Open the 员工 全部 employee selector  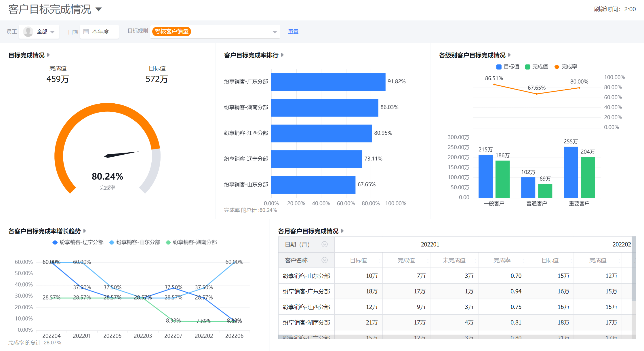tap(39, 32)
